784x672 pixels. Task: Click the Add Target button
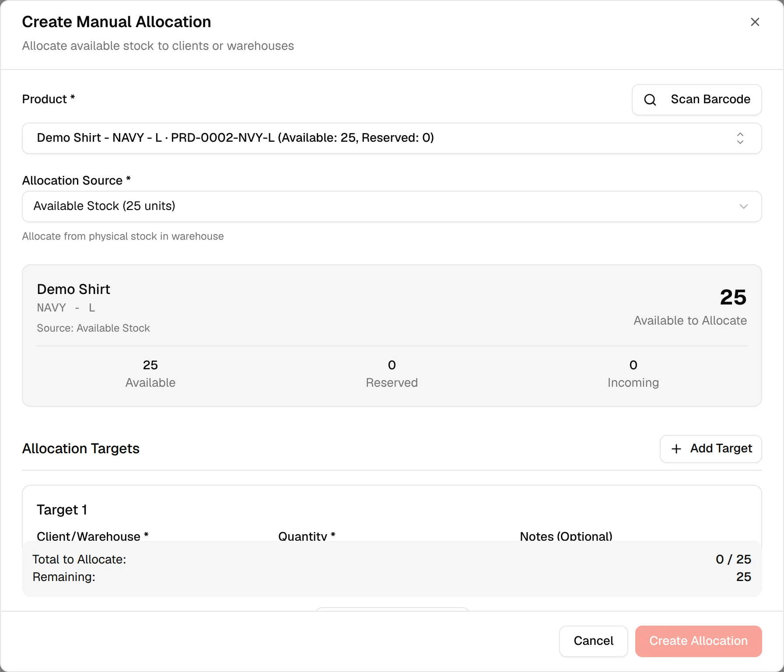tap(710, 449)
